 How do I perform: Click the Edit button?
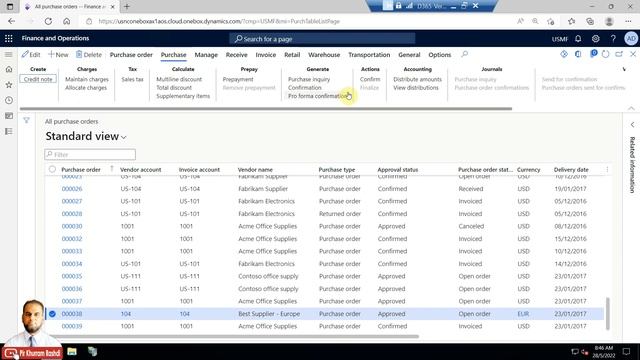(31, 54)
